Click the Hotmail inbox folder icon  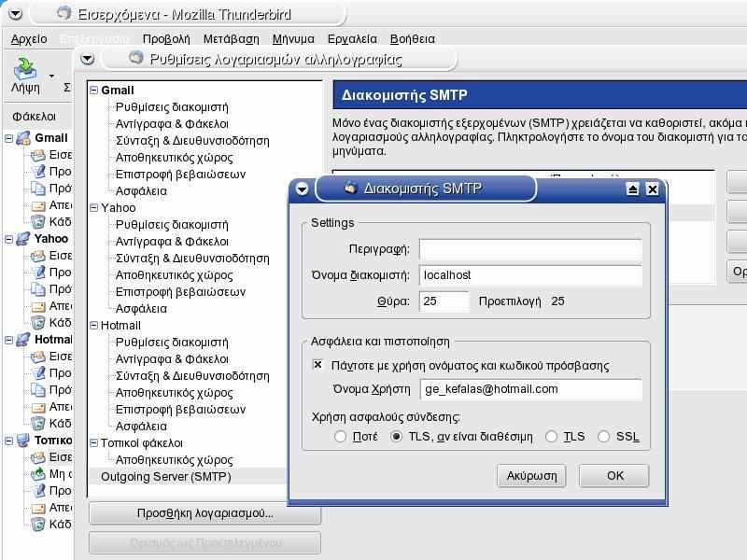pyautogui.click(x=37, y=357)
